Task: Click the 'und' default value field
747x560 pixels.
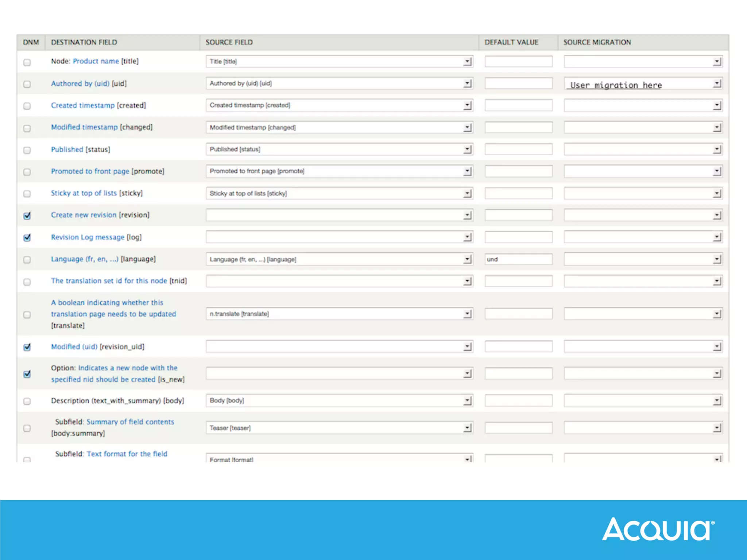Action: [x=518, y=259]
